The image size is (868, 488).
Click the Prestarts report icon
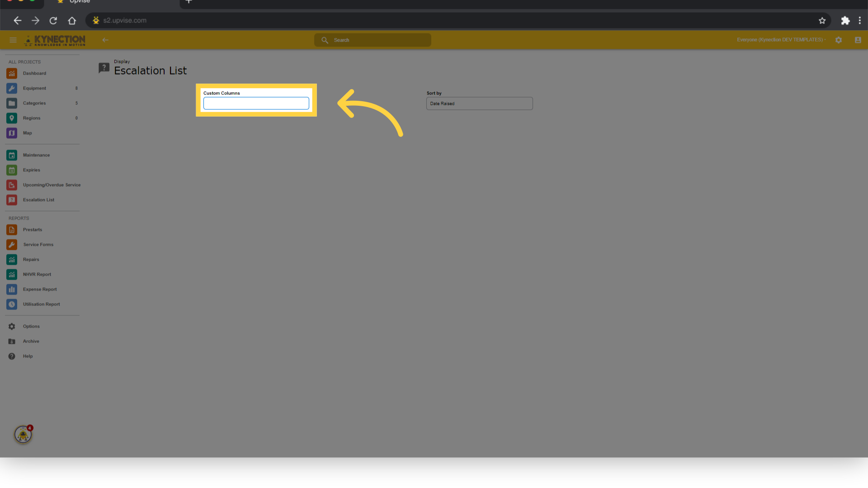12,230
